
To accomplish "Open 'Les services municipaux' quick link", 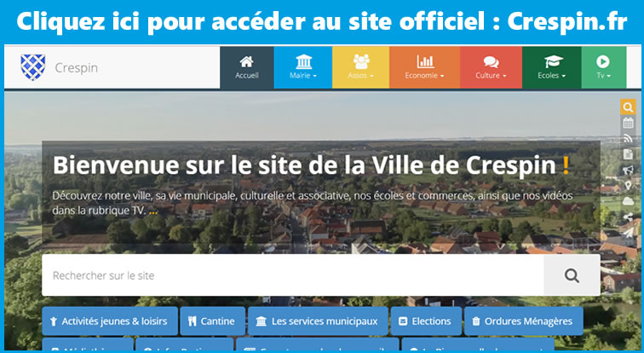I will click(318, 321).
